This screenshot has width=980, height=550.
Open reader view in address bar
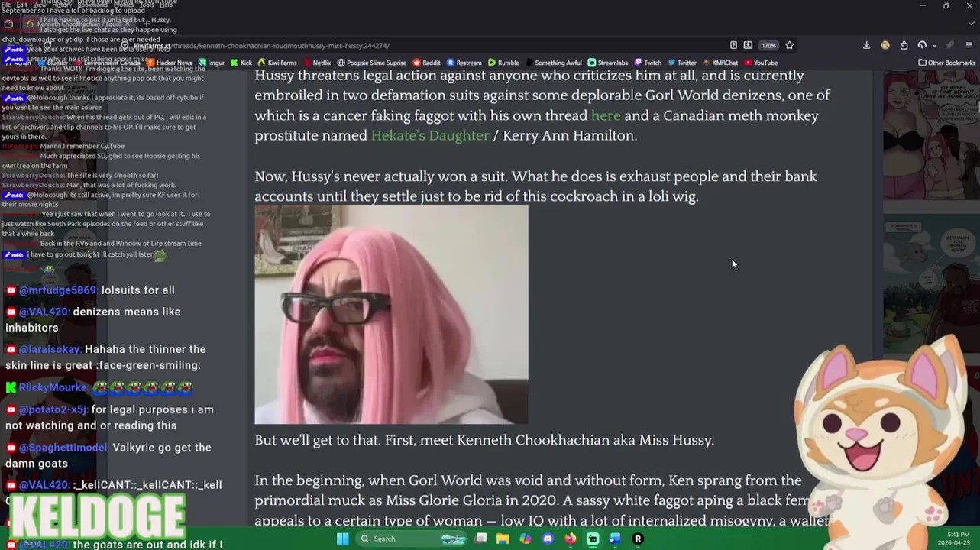tap(733, 45)
